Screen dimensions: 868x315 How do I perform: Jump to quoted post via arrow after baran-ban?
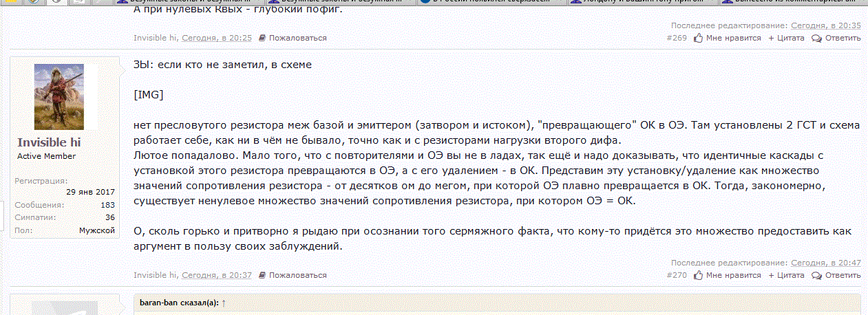pos(224,303)
